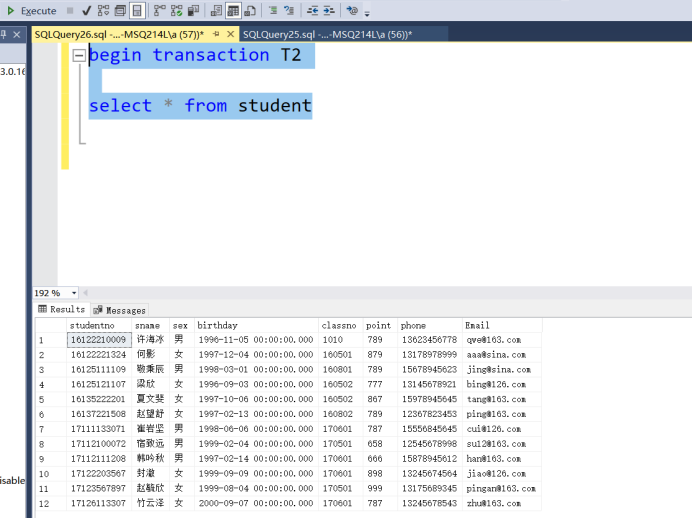
Task: Click phone cell 12367823453
Action: coord(430,414)
